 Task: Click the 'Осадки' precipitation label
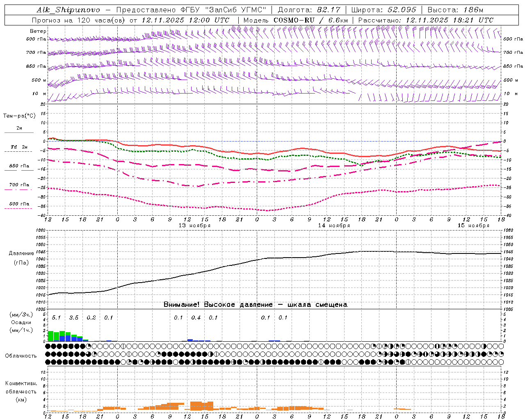coord(21,322)
